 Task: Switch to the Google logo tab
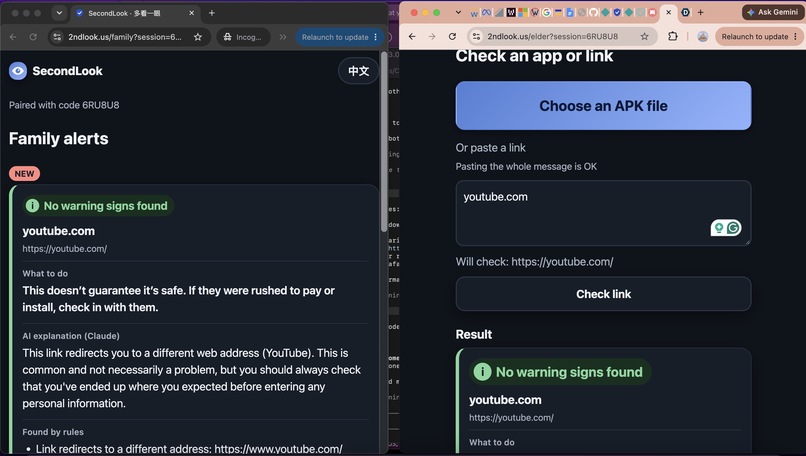click(x=546, y=12)
